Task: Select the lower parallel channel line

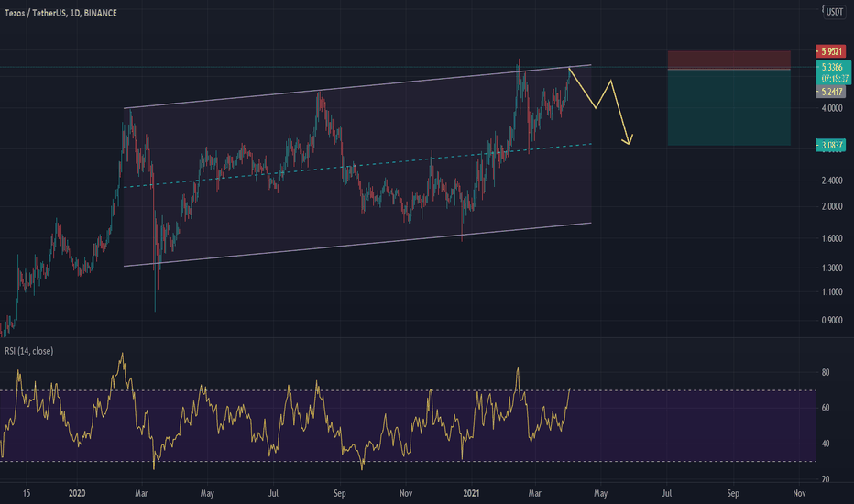Action: click(x=357, y=244)
